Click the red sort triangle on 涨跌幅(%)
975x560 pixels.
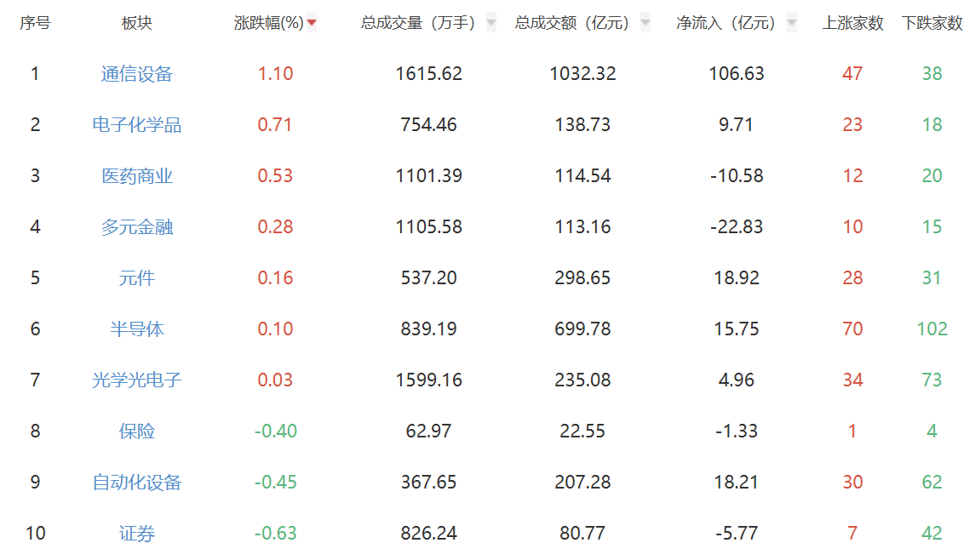coord(313,24)
